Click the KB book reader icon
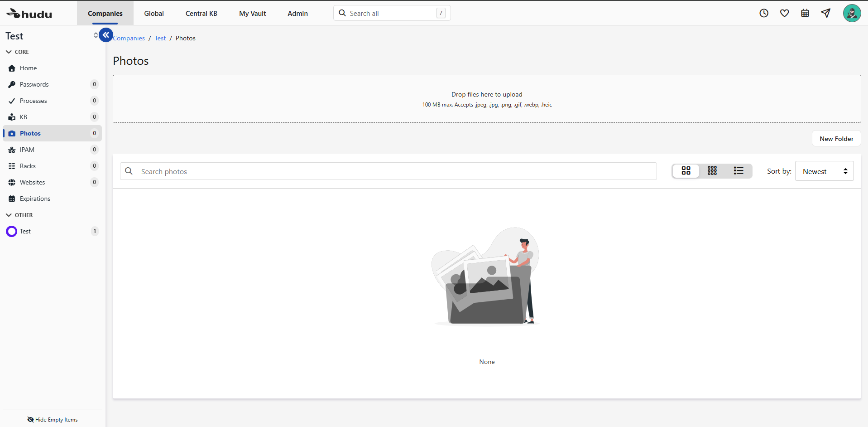868x427 pixels. pos(12,117)
